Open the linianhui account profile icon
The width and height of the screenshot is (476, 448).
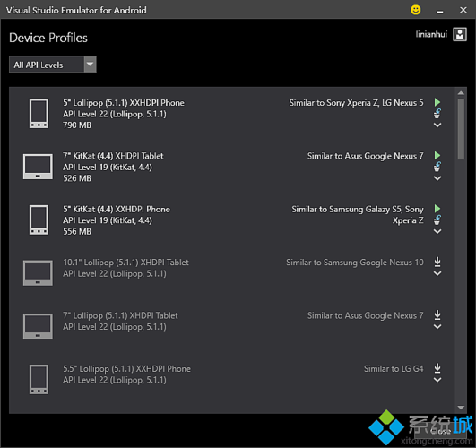pyautogui.click(x=460, y=34)
